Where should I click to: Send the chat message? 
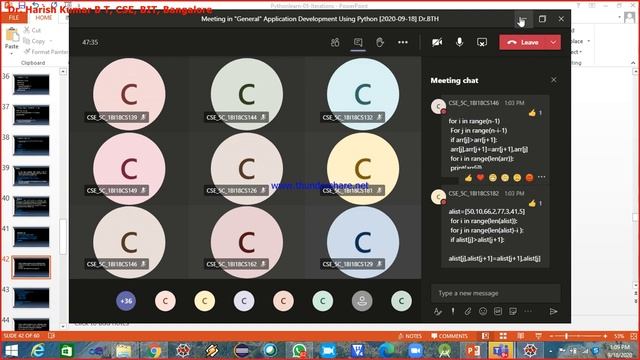(553, 311)
